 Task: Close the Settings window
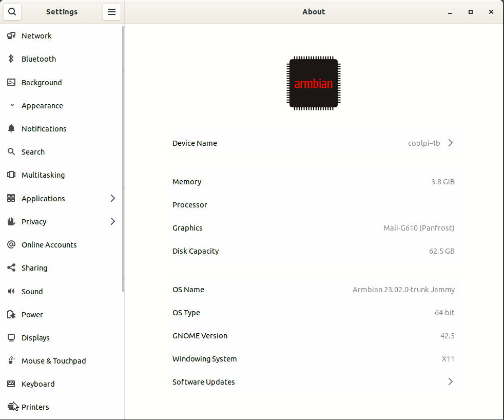click(x=491, y=12)
